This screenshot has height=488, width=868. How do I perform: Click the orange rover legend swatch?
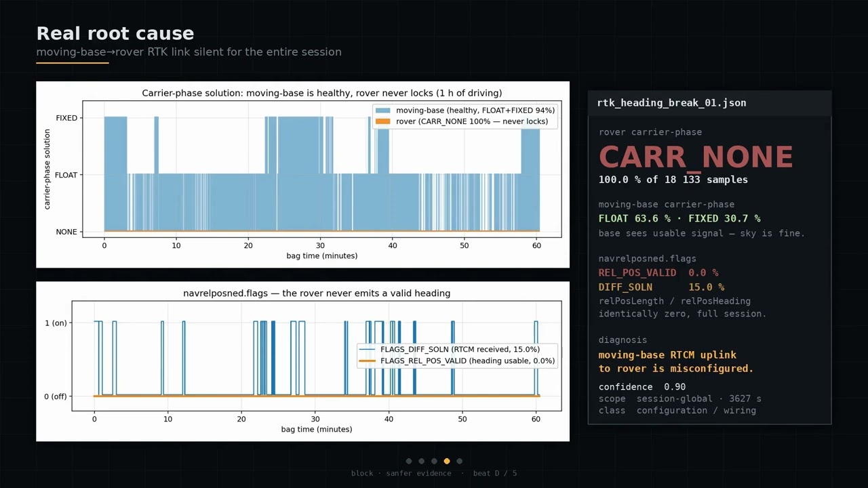[x=383, y=121]
